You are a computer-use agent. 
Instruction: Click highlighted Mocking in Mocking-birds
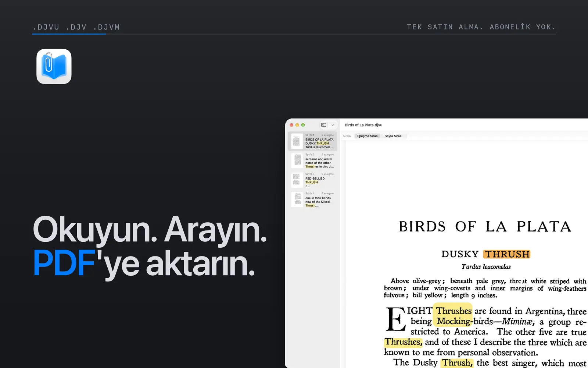(x=453, y=321)
